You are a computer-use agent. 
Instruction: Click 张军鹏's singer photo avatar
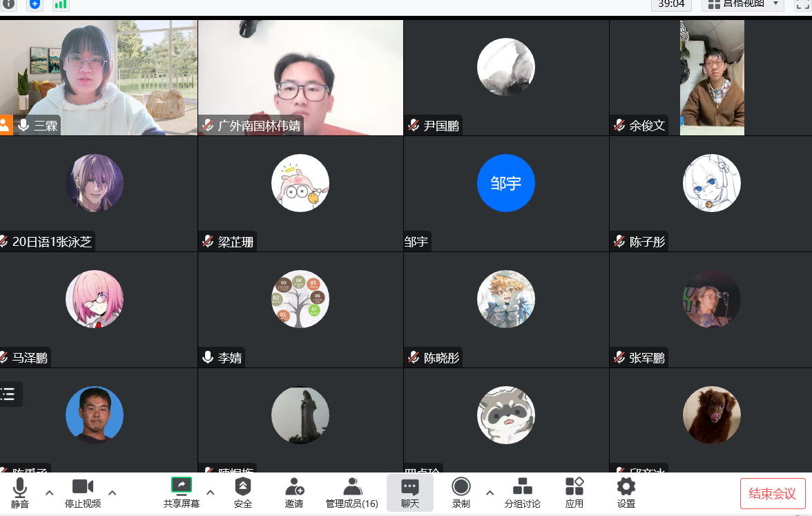[x=712, y=299]
